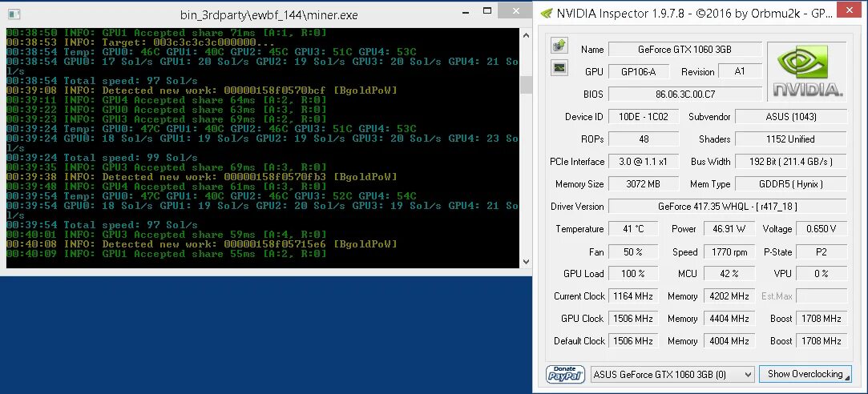
Task: Click console line 'Total speed: 99 Sol/s'
Action: click(x=102, y=158)
